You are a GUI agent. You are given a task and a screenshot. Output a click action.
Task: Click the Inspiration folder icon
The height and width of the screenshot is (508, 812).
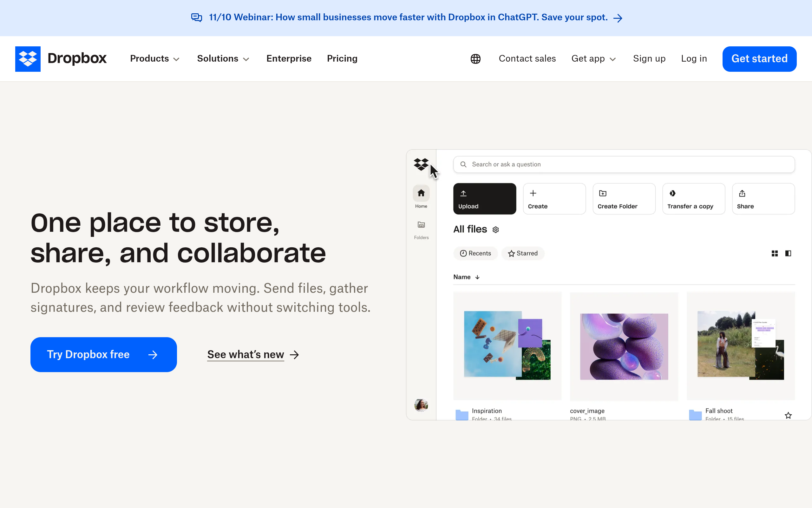click(462, 415)
